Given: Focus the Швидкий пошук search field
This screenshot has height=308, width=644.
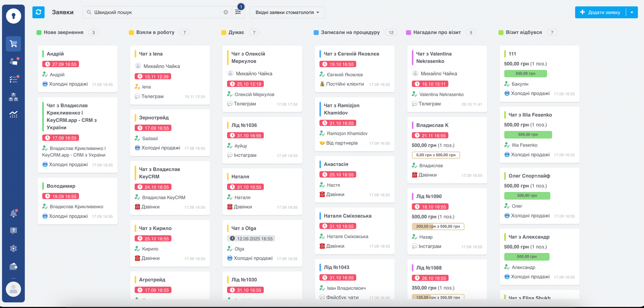Looking at the screenshot, I should pos(156,12).
